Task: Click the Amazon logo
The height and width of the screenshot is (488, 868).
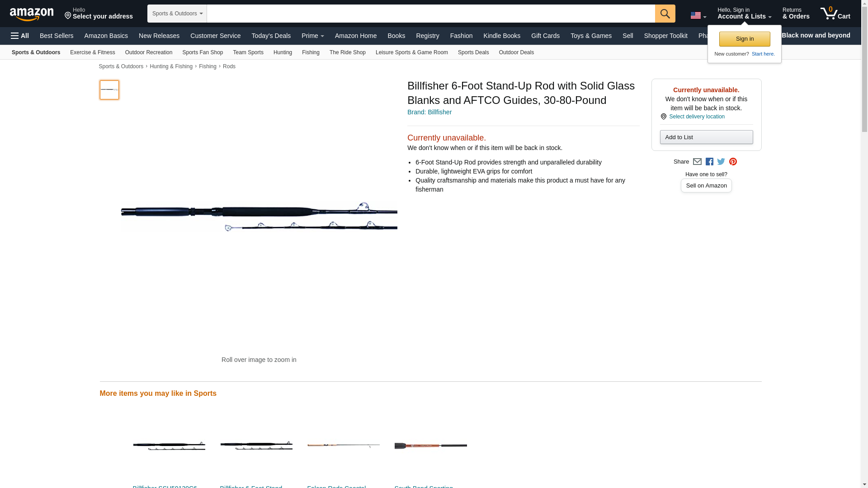Action: [x=32, y=14]
